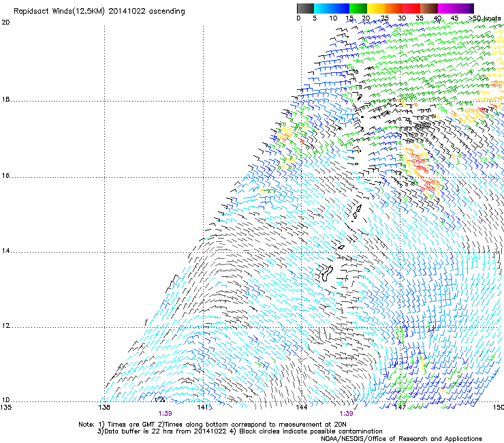Click the latitude axis label '16'
504x443 pixels.
(x=5, y=176)
